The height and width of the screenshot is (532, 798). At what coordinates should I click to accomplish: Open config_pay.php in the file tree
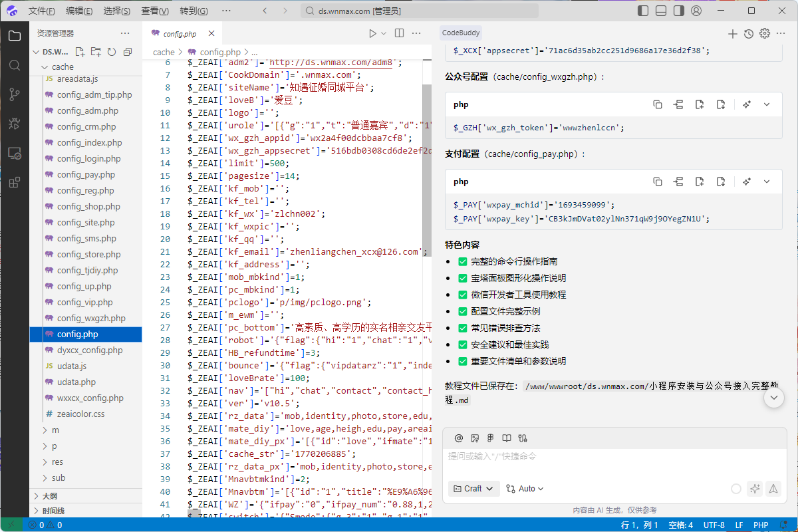86,175
